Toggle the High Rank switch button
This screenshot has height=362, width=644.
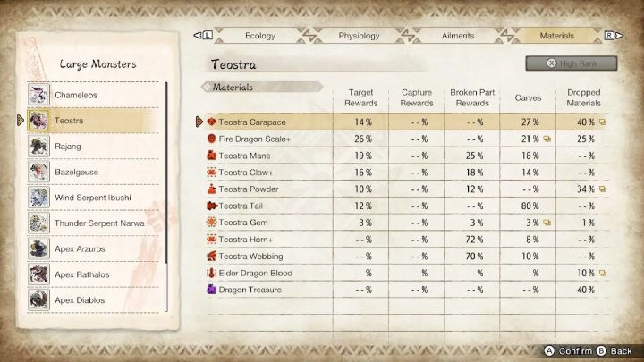(x=574, y=63)
